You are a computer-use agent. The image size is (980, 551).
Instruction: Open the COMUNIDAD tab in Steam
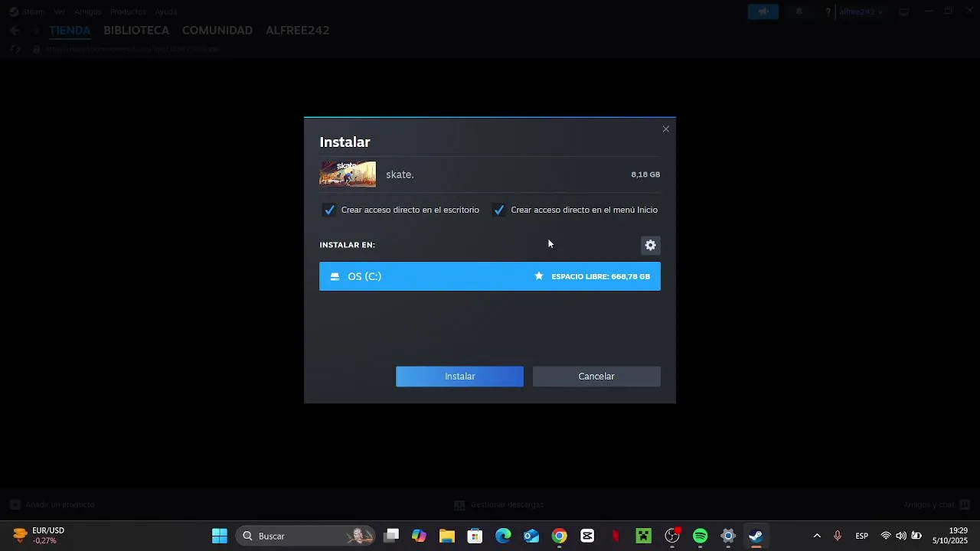tap(217, 31)
